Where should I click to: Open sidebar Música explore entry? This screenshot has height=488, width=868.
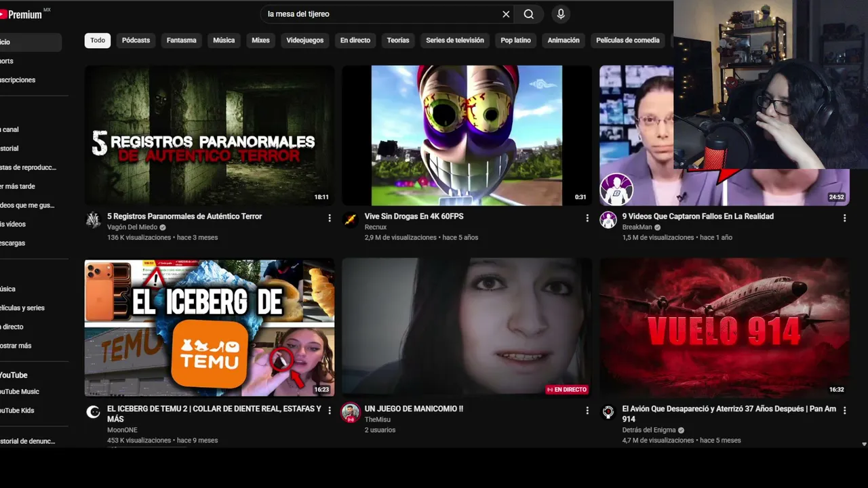(x=31, y=289)
